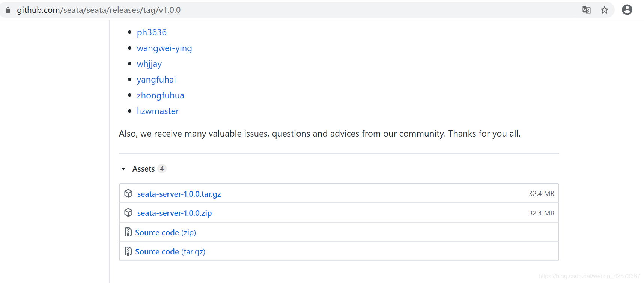Open contributor yangfuhai profile
This screenshot has height=283, width=644.
pyautogui.click(x=156, y=80)
